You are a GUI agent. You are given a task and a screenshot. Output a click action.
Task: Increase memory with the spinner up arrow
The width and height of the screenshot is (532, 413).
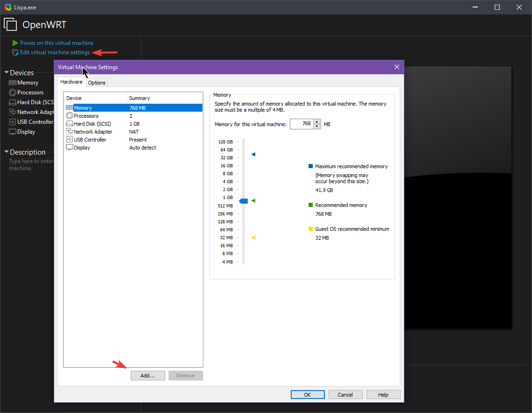pyautogui.click(x=317, y=122)
